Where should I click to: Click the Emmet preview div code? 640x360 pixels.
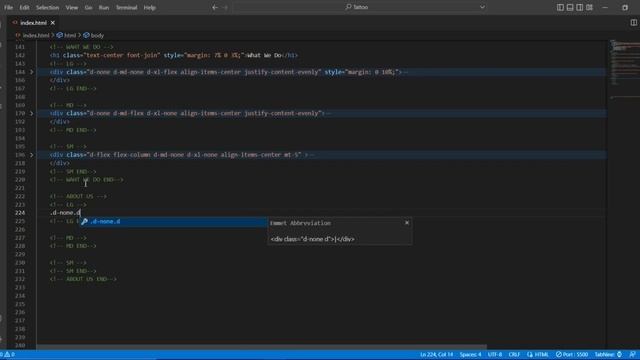pos(312,239)
